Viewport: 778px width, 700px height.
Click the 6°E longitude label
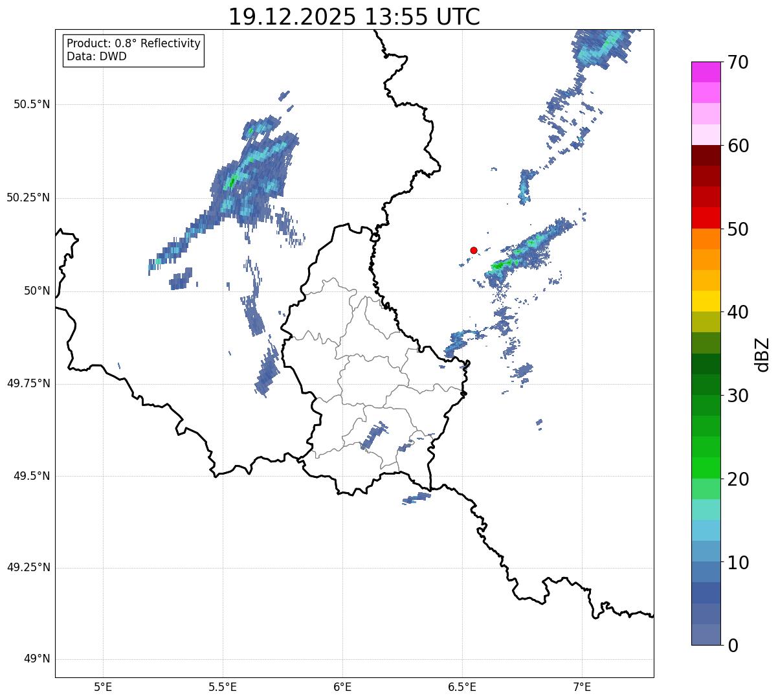coord(342,686)
